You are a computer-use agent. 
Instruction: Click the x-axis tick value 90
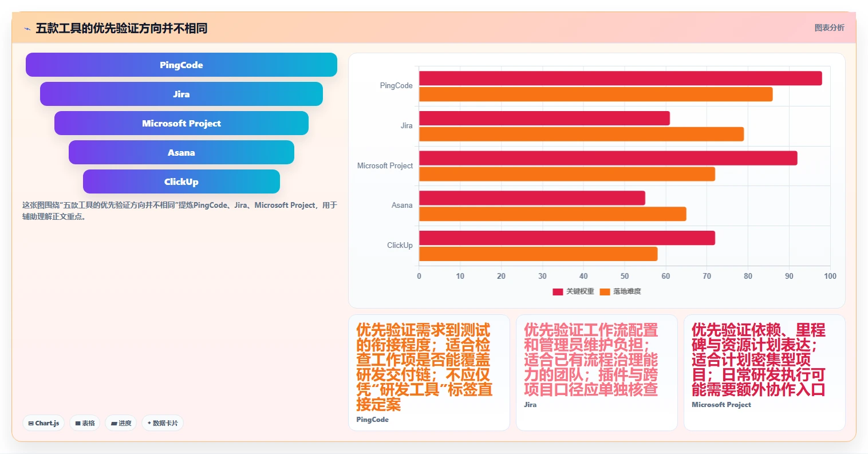click(789, 276)
